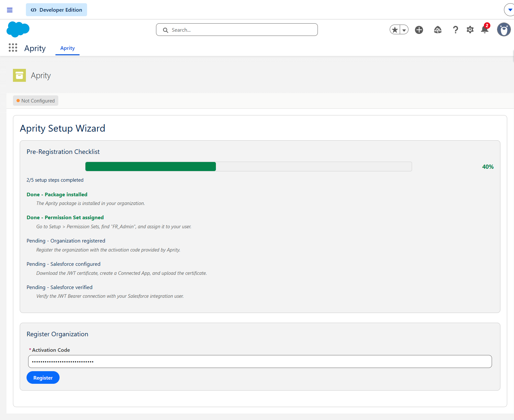Viewport: 514px width, 420px height.
Task: Click 'Pending - Salesforce configured' step
Action: tap(63, 264)
